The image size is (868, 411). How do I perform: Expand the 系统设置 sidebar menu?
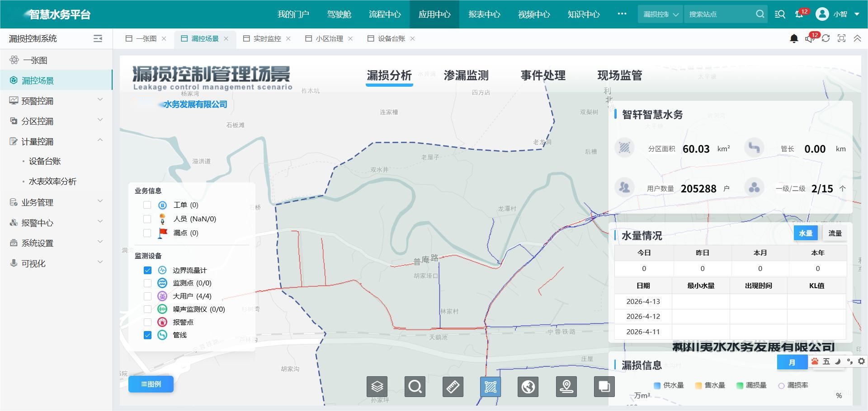click(x=56, y=243)
